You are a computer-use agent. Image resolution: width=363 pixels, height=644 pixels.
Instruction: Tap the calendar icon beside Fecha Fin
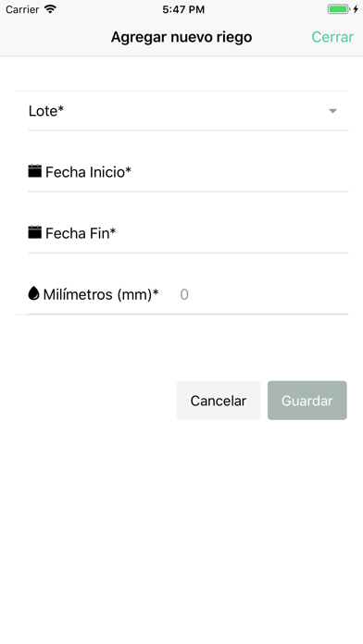[x=35, y=232]
